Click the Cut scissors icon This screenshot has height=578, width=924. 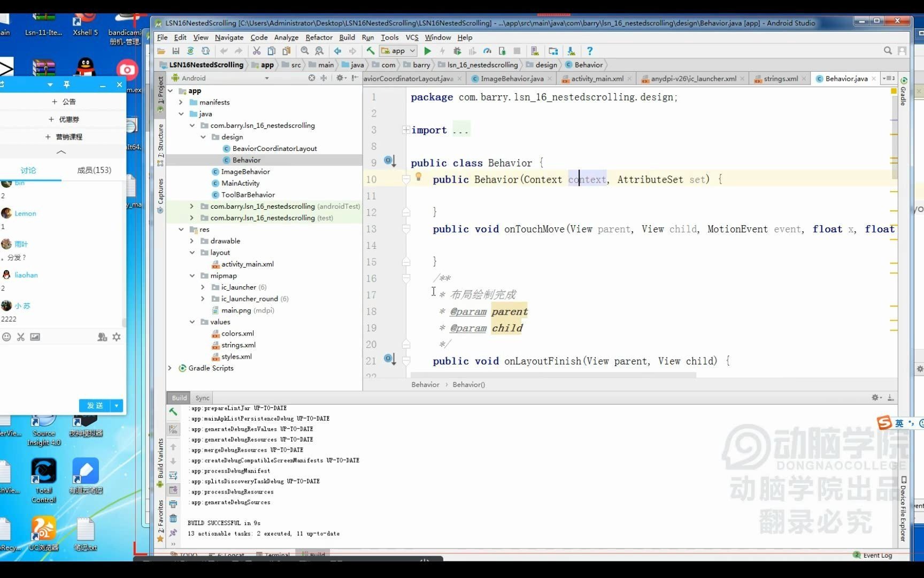coord(257,51)
